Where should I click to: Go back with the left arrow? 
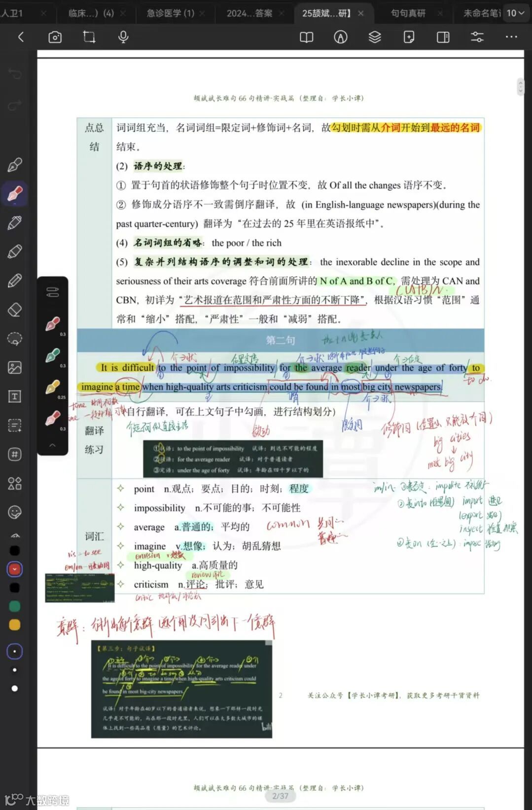21,36
